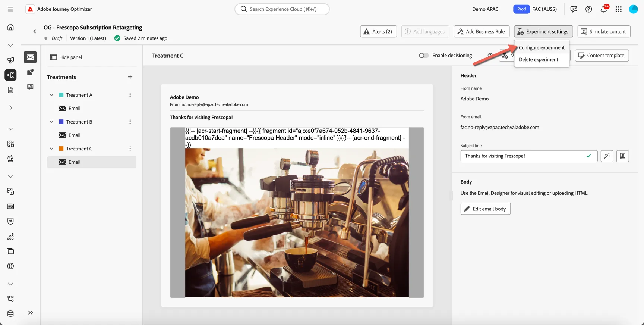
Task: Click Simulate content button
Action: pyautogui.click(x=604, y=31)
